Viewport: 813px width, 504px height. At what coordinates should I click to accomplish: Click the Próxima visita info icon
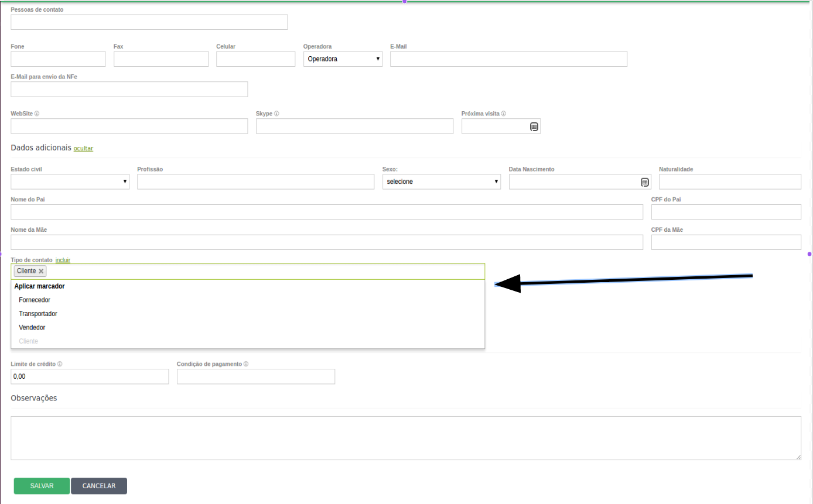[504, 114]
